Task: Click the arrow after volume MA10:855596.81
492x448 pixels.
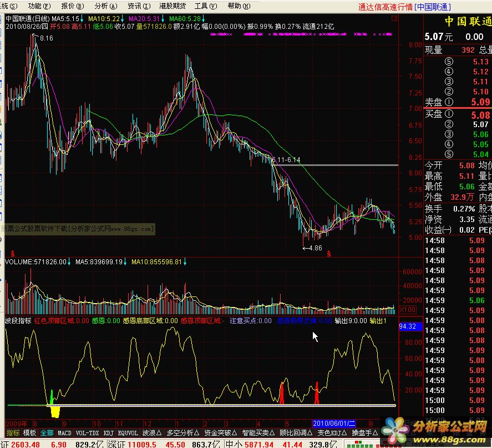Action: (185, 262)
